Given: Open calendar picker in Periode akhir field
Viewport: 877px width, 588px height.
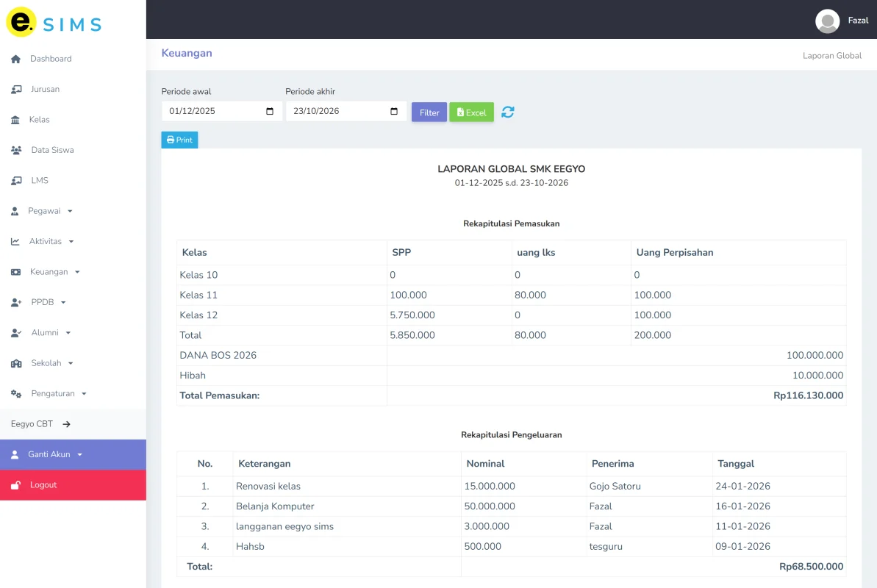Looking at the screenshot, I should 394,111.
